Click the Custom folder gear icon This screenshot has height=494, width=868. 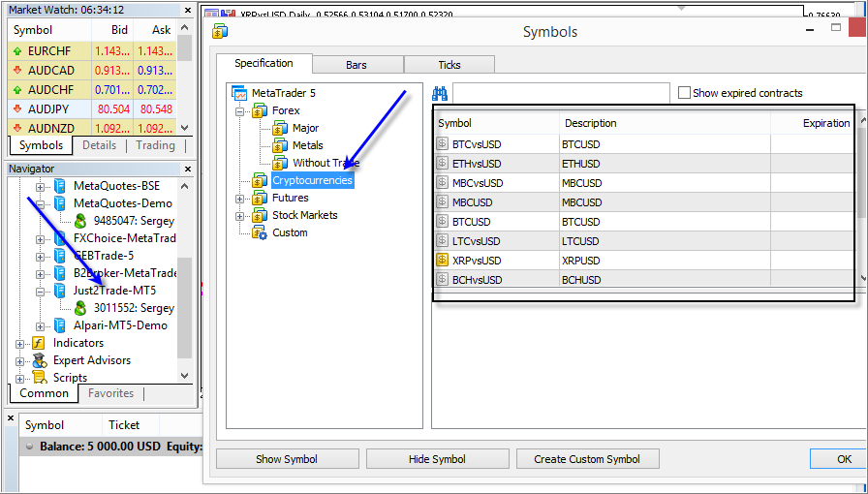tap(260, 232)
